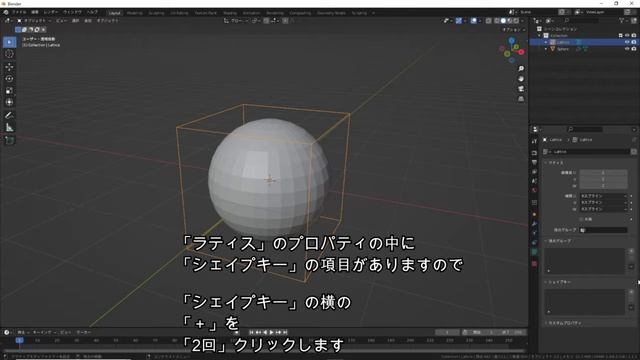Click the Shape Keys plus button
This screenshot has height=360, width=640.
point(631,292)
